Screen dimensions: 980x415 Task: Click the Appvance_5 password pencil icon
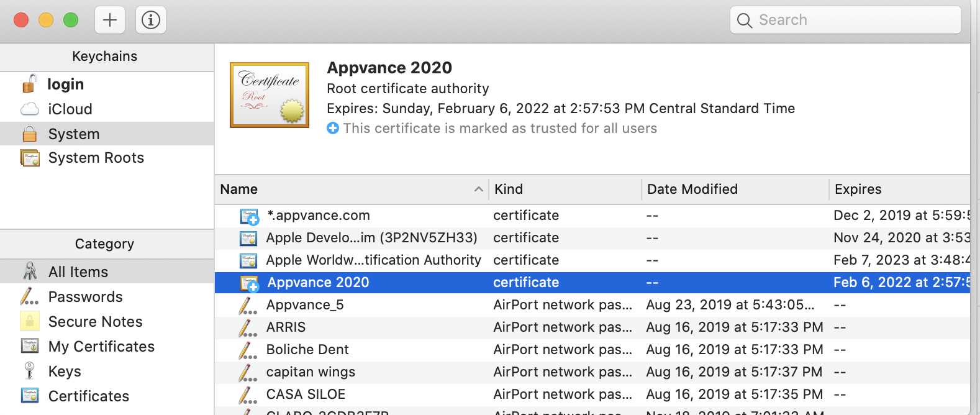click(248, 305)
